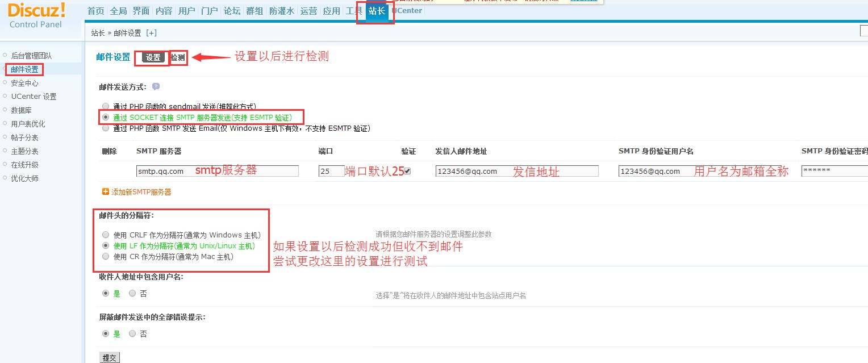Select PHP sendmail sending method radio

pyautogui.click(x=105, y=106)
